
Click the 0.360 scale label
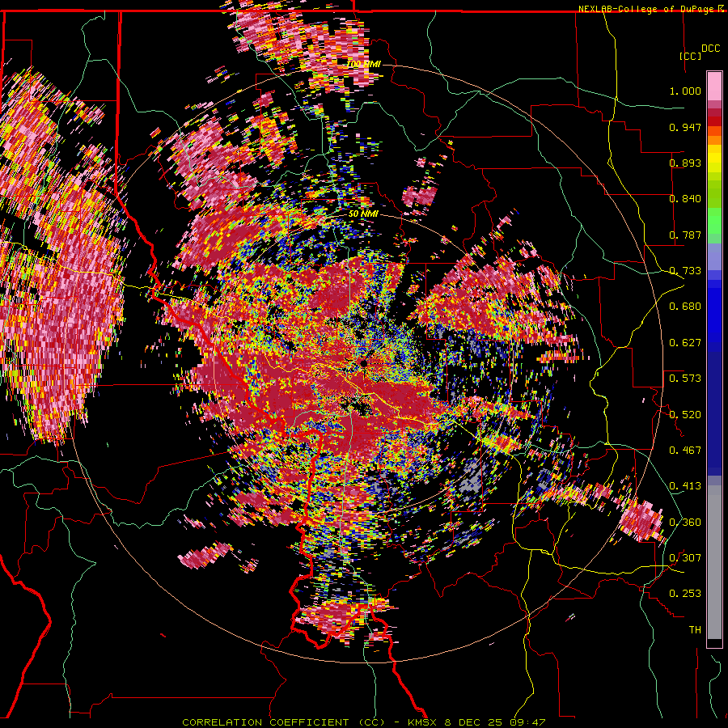click(x=685, y=523)
